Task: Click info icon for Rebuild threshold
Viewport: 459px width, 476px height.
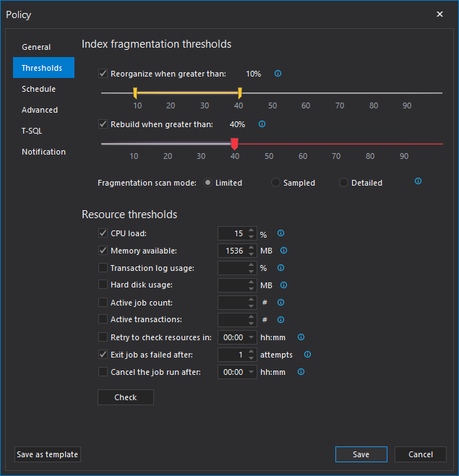Action: tap(262, 124)
